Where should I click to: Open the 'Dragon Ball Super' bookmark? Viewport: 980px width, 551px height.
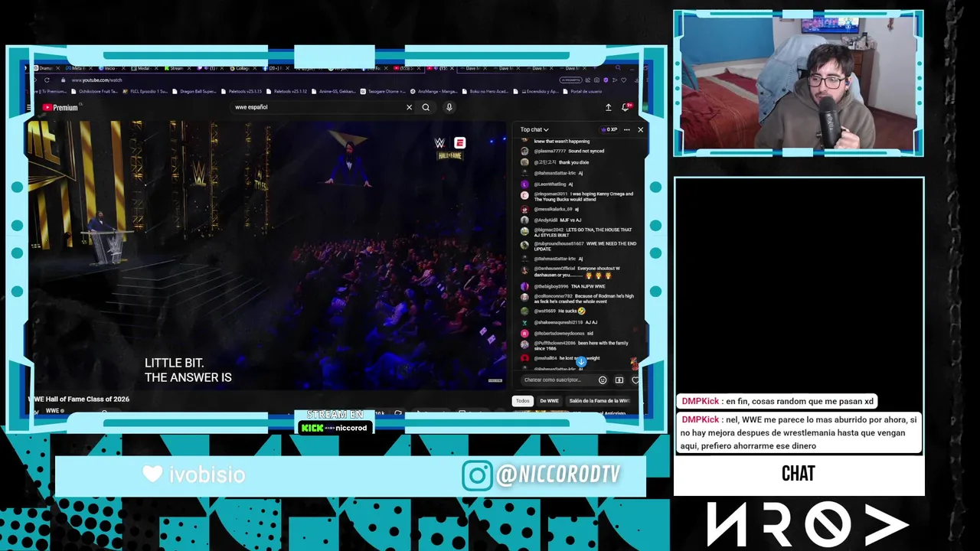click(x=194, y=91)
